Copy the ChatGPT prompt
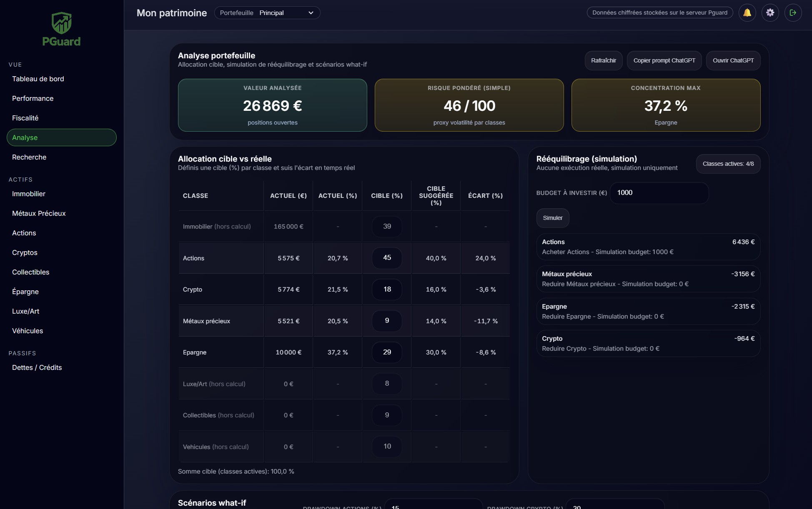Viewport: 812px width, 509px height. 664,60
